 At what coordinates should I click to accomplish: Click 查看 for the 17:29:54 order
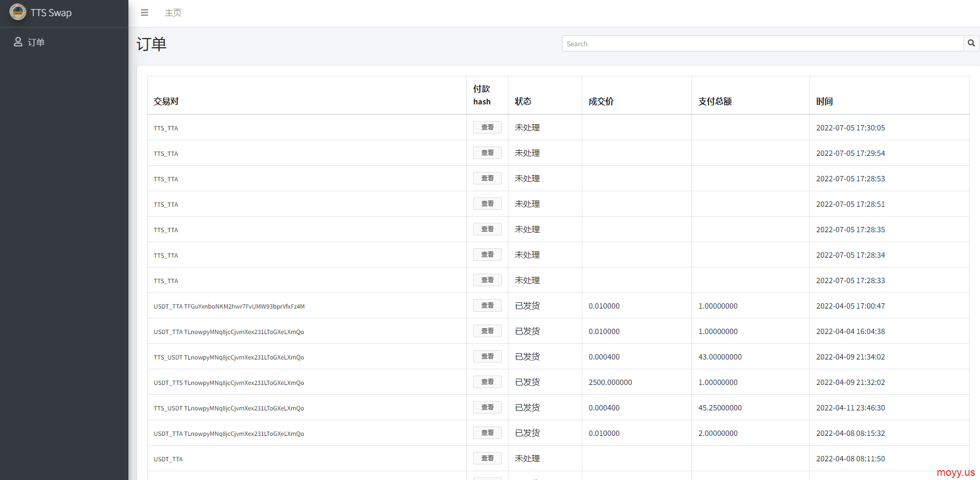point(487,153)
